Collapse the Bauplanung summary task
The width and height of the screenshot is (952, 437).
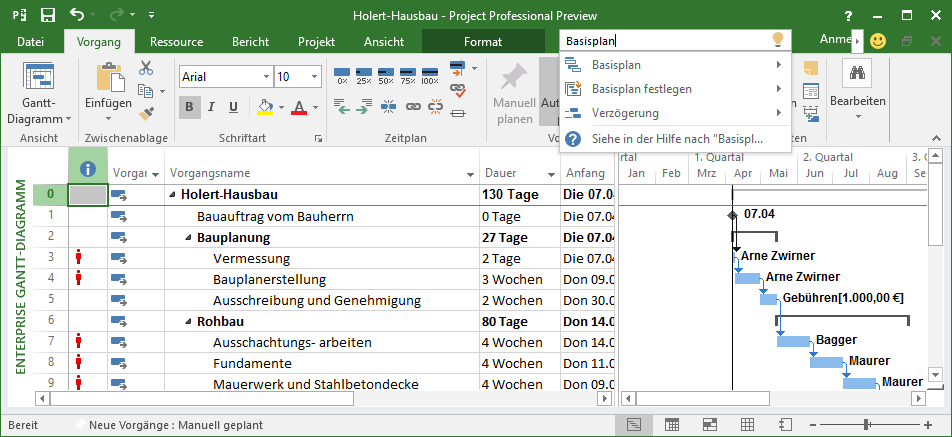coord(189,238)
